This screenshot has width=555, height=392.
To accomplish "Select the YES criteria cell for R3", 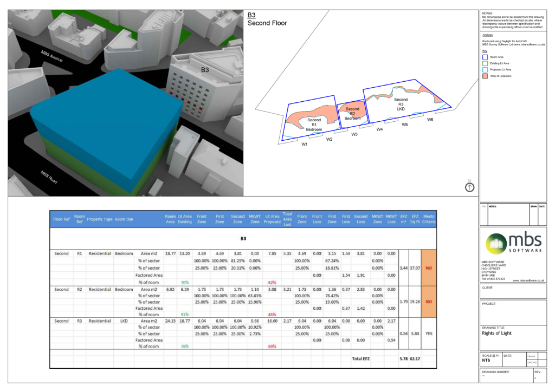I will [x=428, y=333].
